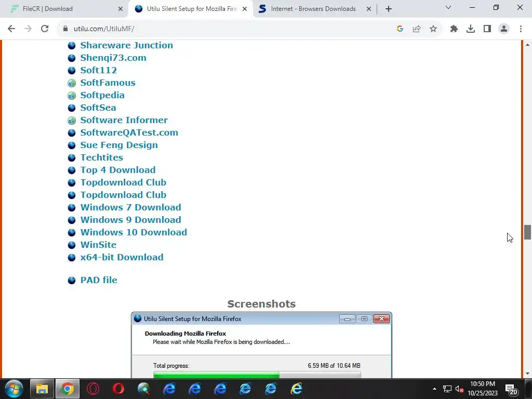The height and width of the screenshot is (399, 532).
Task: Click Chrome icon in the taskbar
Action: tap(67, 389)
